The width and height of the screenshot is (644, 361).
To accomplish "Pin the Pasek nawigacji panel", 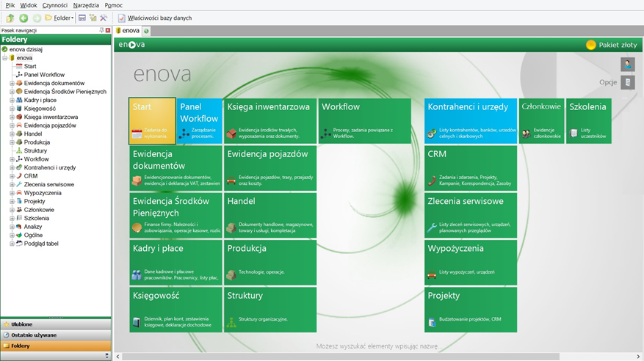I will (x=101, y=30).
